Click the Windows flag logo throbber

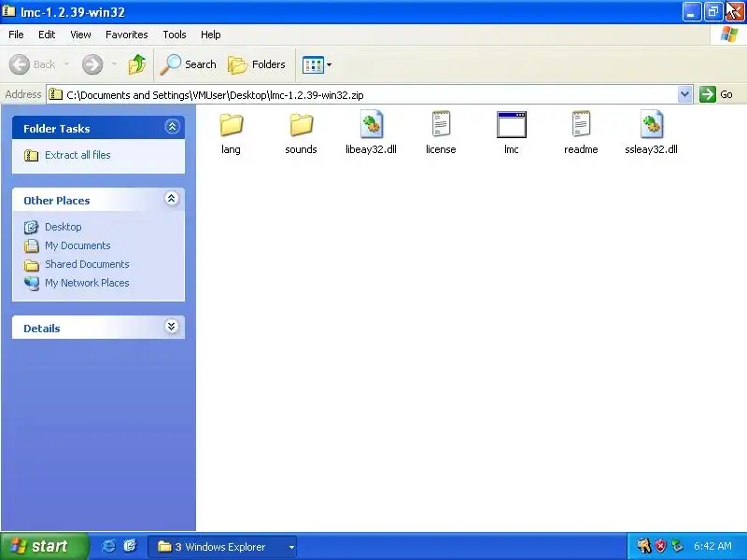pos(729,35)
